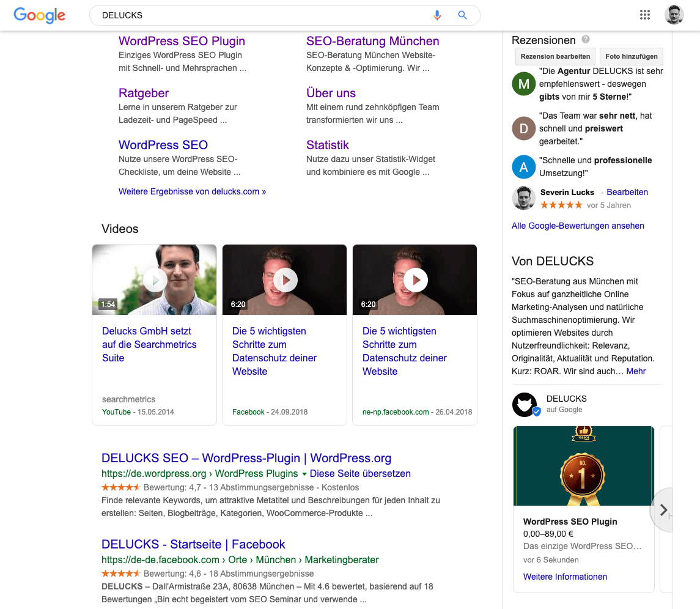The height and width of the screenshot is (609, 700).
Task: Click the review quote "Das Team war sehr nett"
Action: 595,128
